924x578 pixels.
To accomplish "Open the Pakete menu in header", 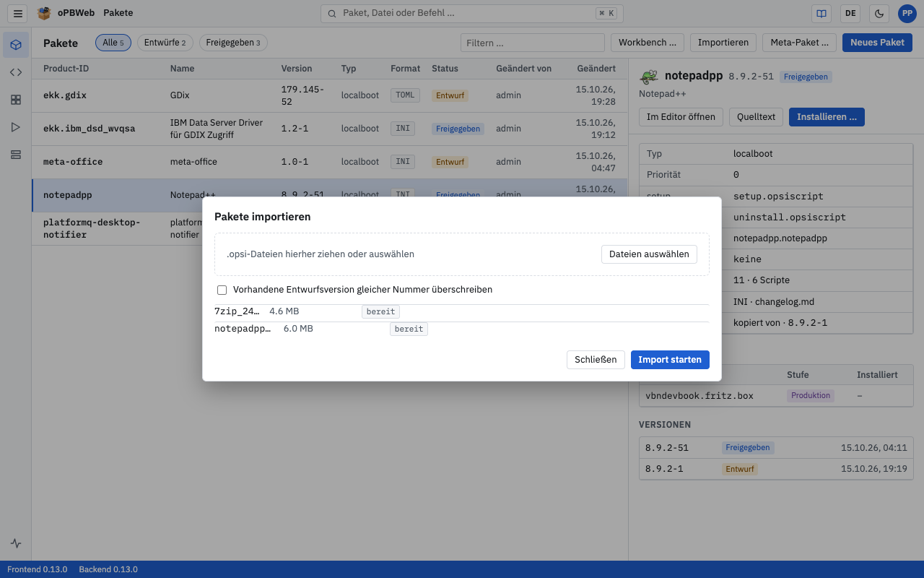I will click(118, 13).
